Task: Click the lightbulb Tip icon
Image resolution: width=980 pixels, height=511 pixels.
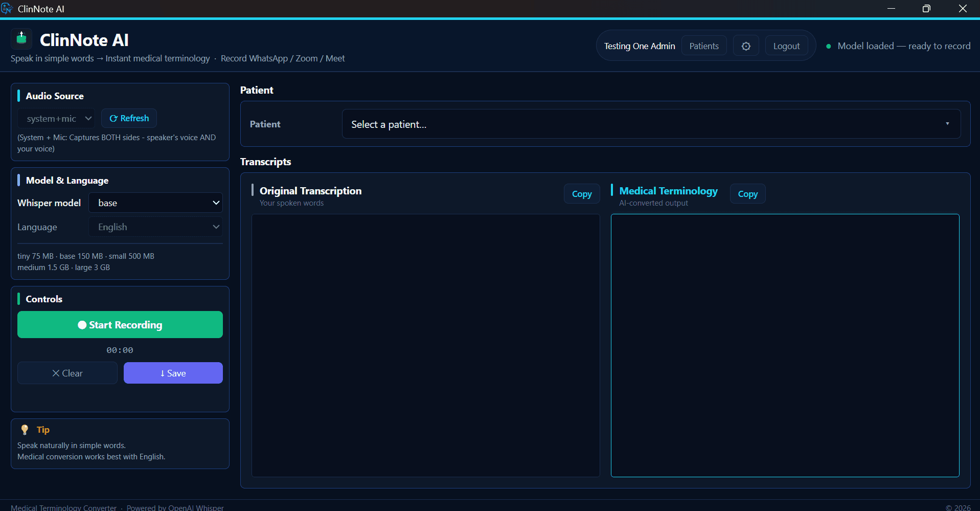Action: (25, 430)
